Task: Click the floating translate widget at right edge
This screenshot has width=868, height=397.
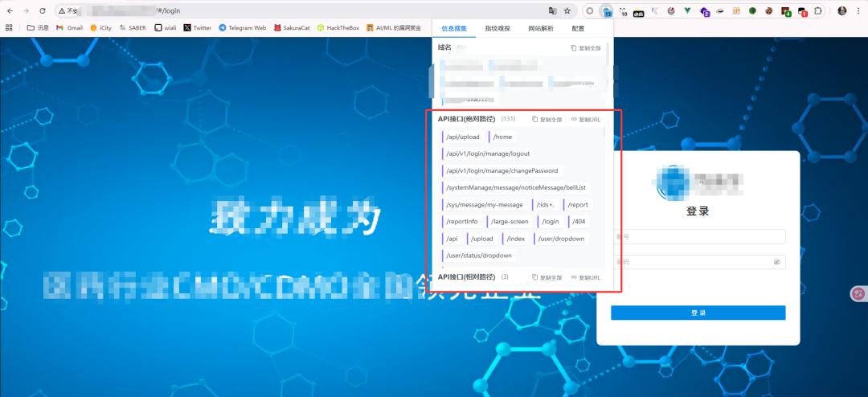Action: [858, 294]
